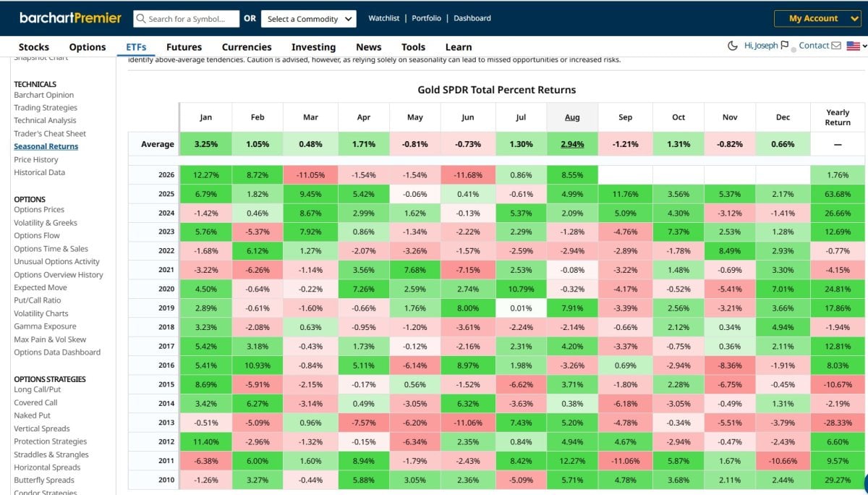Open the Watchlist link
Viewport: 868px width, 495px height.
[x=384, y=18]
